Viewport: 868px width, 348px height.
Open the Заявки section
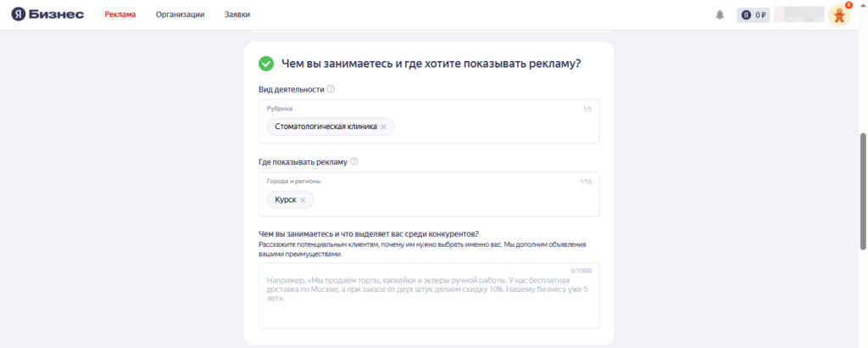[237, 14]
